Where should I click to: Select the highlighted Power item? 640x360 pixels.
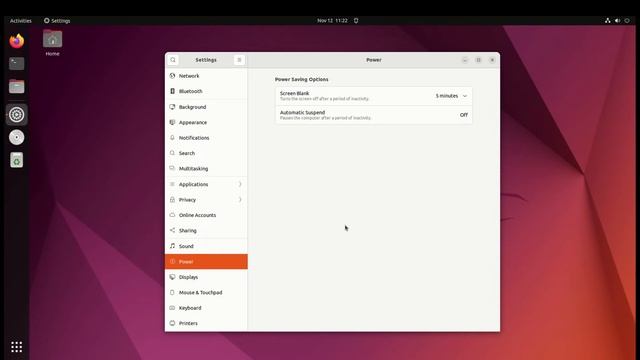click(x=206, y=262)
